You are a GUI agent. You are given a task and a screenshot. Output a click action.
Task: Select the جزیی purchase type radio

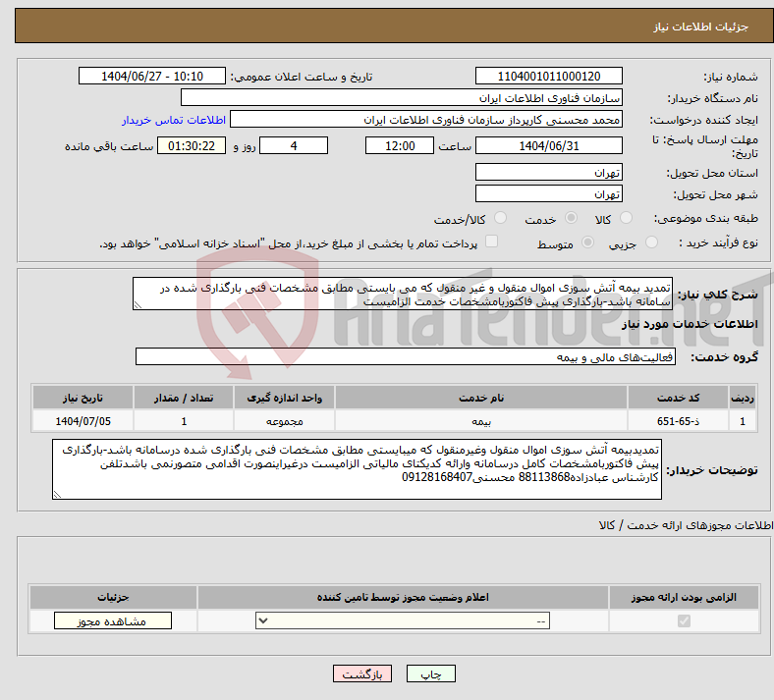(651, 242)
